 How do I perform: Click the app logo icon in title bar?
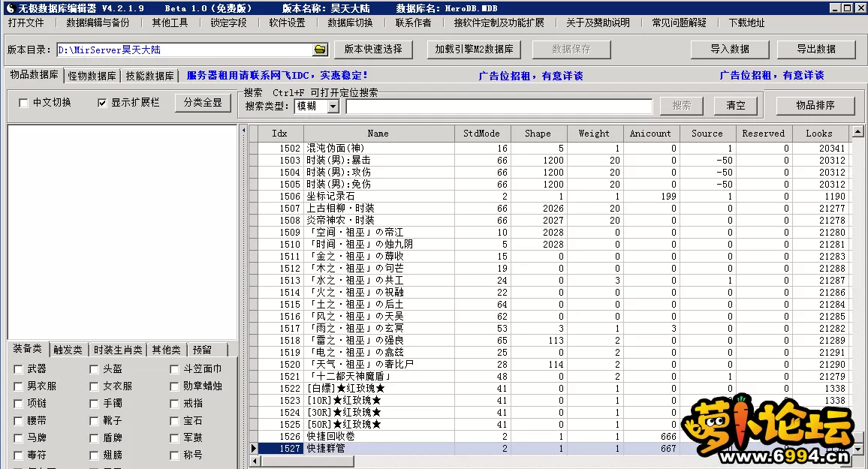tap(10, 8)
